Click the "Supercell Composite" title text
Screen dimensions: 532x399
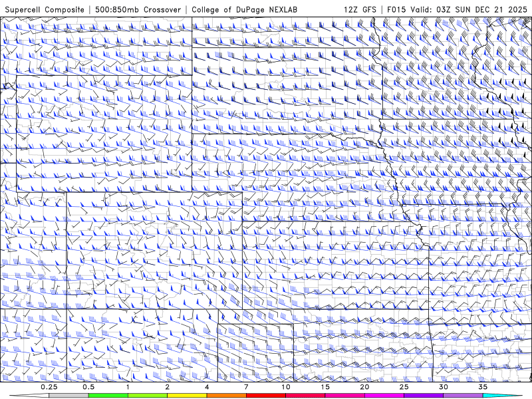click(x=45, y=9)
